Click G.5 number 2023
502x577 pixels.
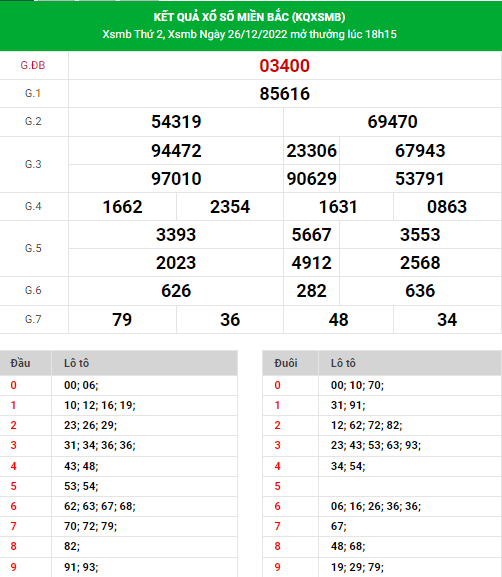[176, 263]
